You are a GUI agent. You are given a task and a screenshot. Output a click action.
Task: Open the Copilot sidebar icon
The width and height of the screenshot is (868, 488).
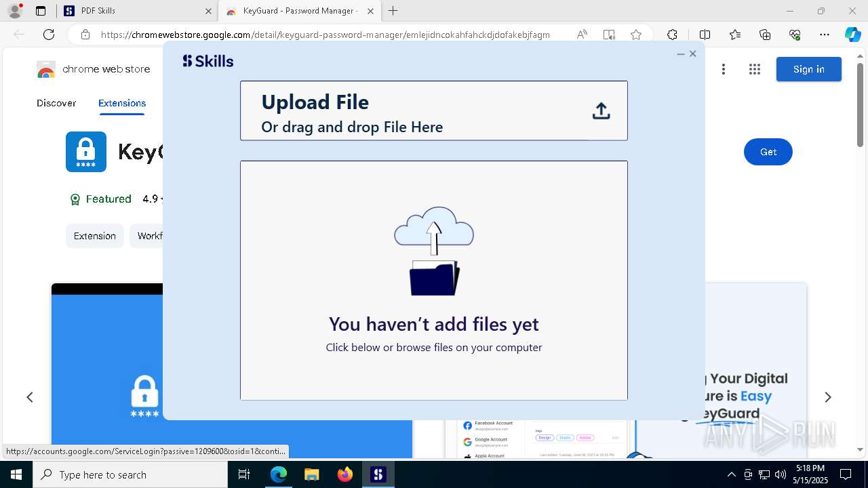[x=852, y=35]
